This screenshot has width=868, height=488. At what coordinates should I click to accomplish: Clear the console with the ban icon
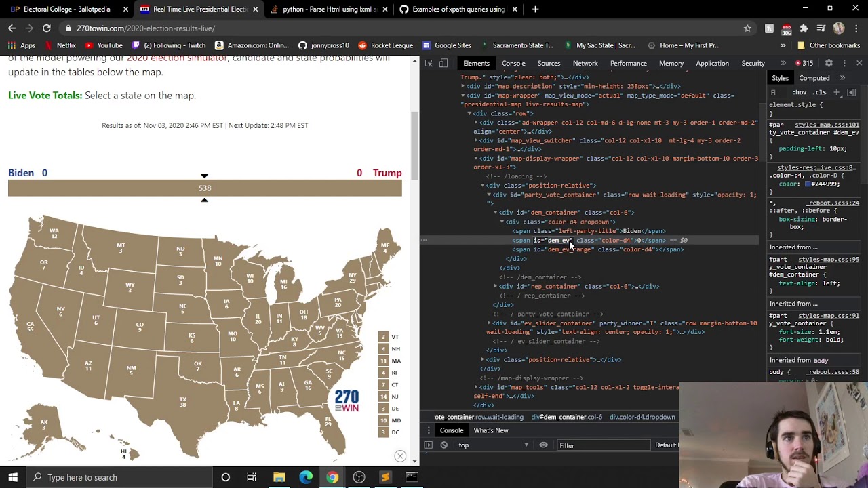(x=444, y=445)
